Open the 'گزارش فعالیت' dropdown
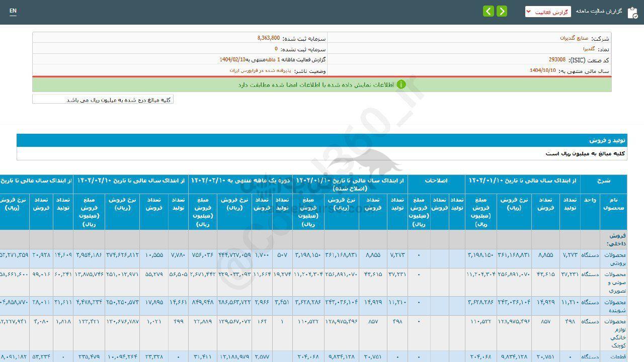The image size is (644, 362). [548, 12]
